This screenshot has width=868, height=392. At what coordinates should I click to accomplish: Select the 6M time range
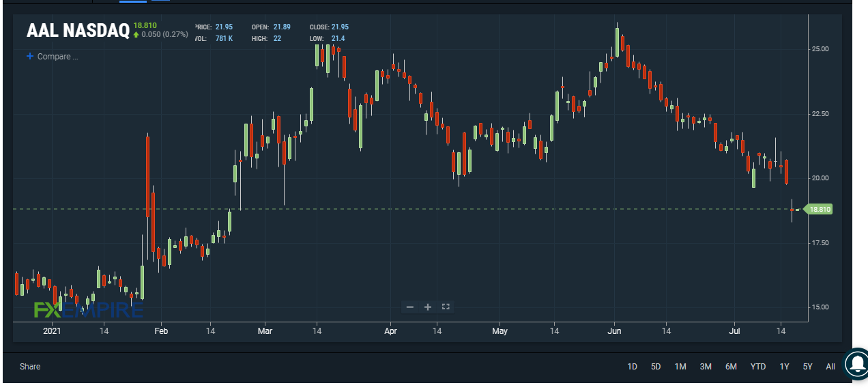(731, 367)
